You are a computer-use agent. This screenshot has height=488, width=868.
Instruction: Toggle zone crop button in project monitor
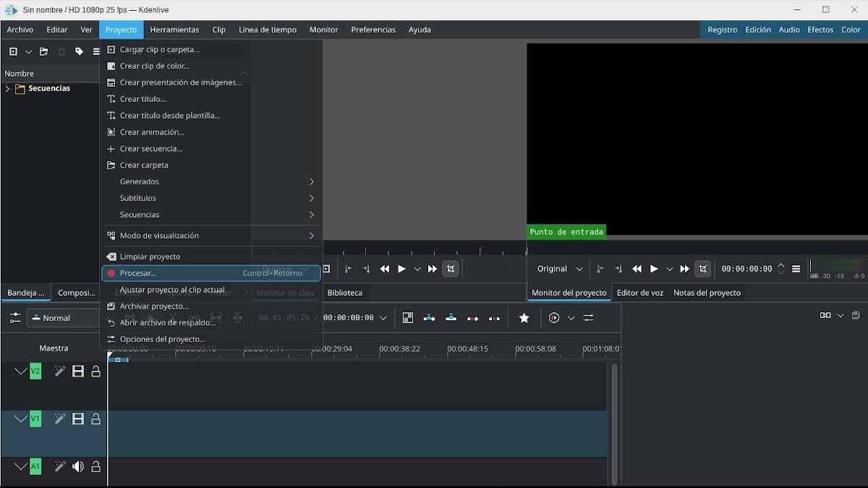[702, 269]
